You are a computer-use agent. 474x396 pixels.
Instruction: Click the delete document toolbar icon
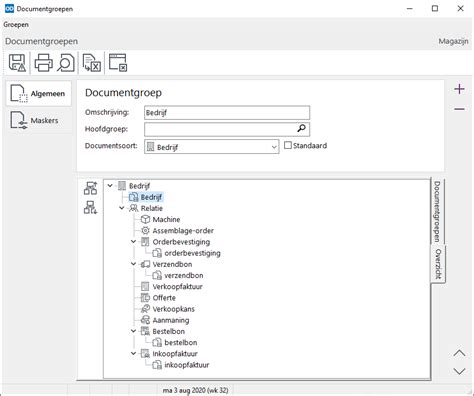(x=92, y=63)
